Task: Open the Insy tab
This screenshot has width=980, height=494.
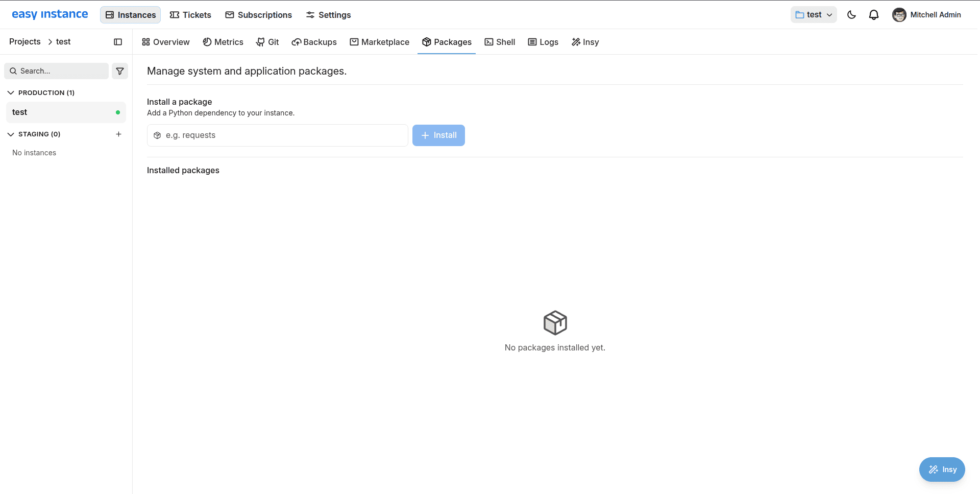Action: click(x=585, y=42)
